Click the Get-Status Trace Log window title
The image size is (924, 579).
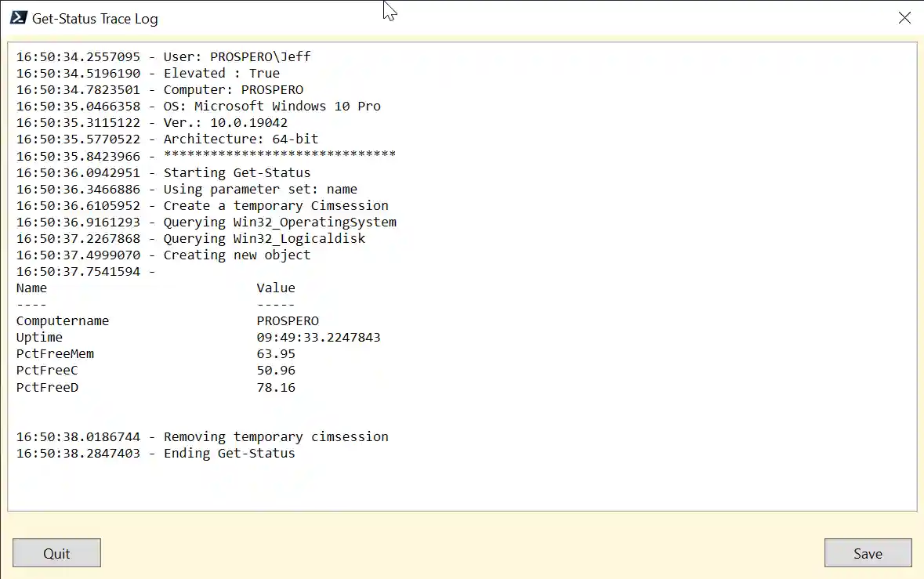click(x=95, y=19)
